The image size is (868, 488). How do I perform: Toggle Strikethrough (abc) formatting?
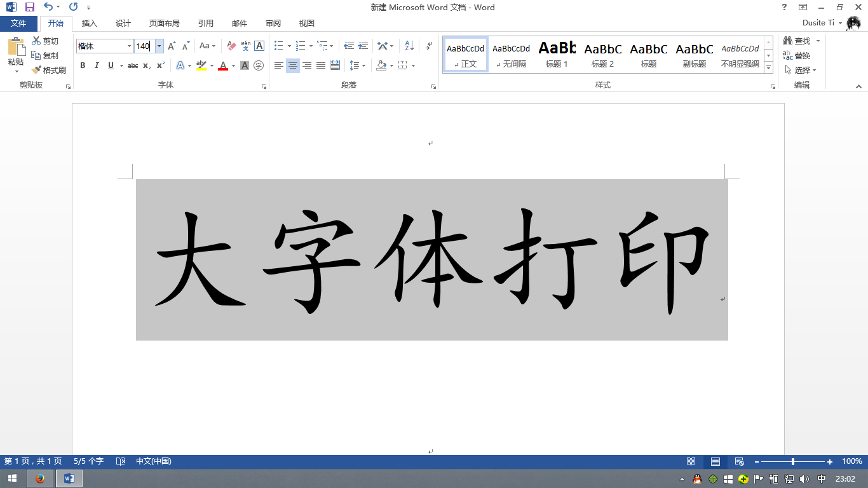133,65
